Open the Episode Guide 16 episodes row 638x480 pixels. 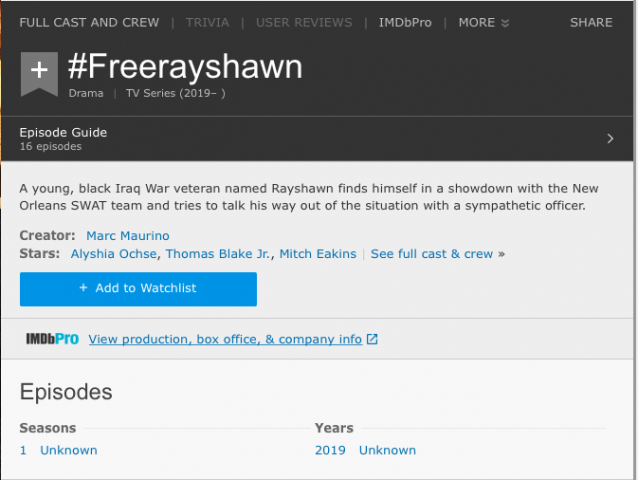(x=317, y=139)
